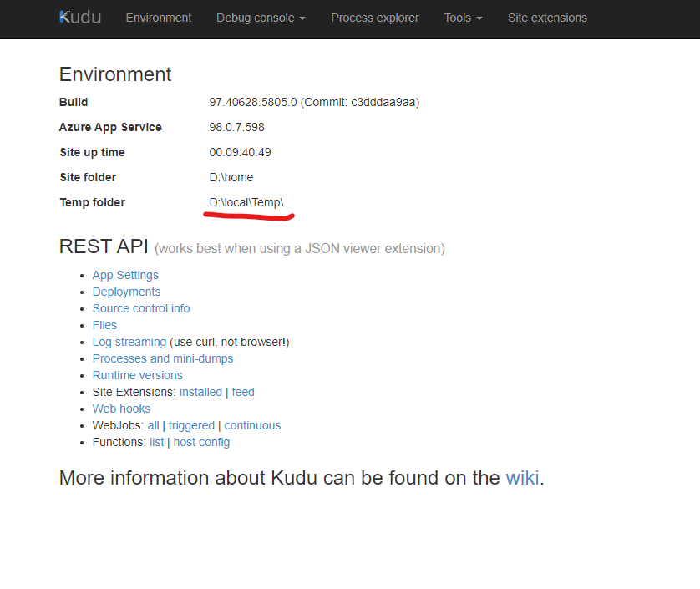Browse Files via REST API
700x589 pixels.
(104, 325)
